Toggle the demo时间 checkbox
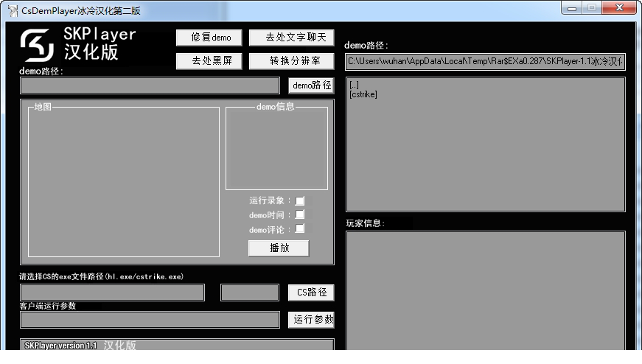 300,214
